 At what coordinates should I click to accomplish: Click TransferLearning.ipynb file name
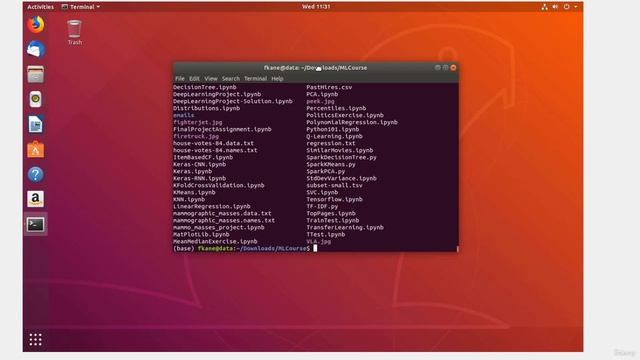345,227
